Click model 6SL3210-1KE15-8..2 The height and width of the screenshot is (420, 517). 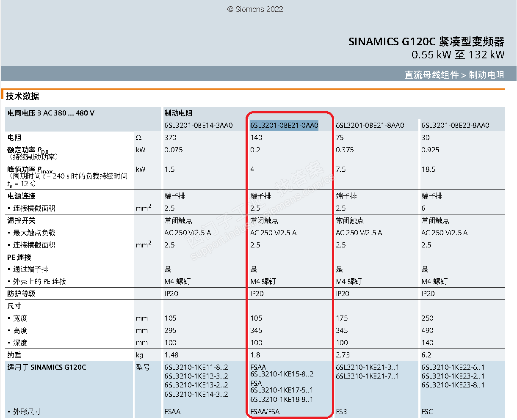click(x=282, y=374)
